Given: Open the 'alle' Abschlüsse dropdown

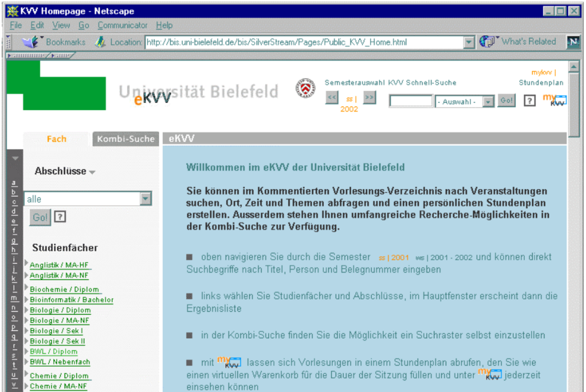Looking at the screenshot, I should (145, 199).
